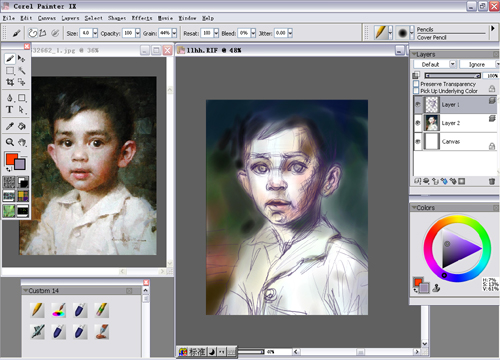This screenshot has height=360, width=500.
Task: Choose the Eyedropper tool
Action: click(x=10, y=126)
